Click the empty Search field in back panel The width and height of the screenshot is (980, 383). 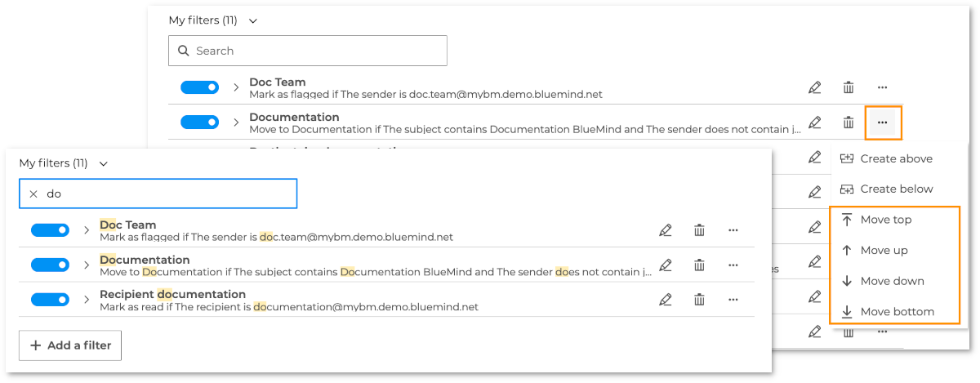tap(318, 51)
